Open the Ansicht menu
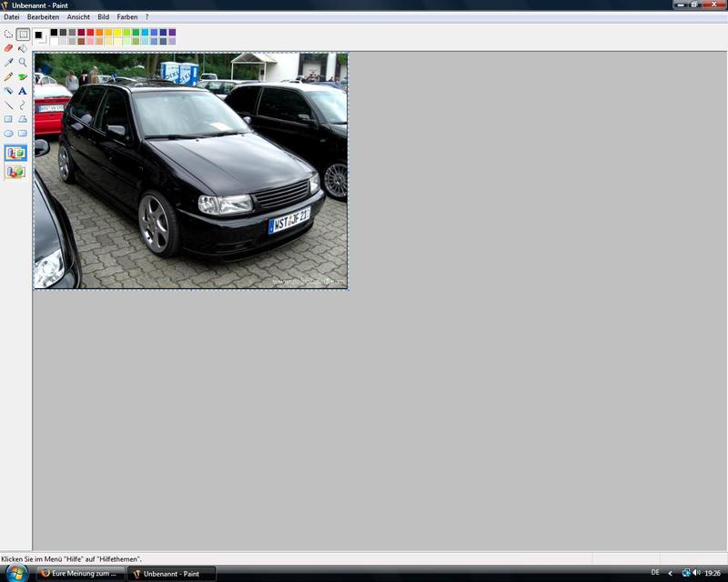Image resolution: width=728 pixels, height=582 pixels. pos(78,16)
